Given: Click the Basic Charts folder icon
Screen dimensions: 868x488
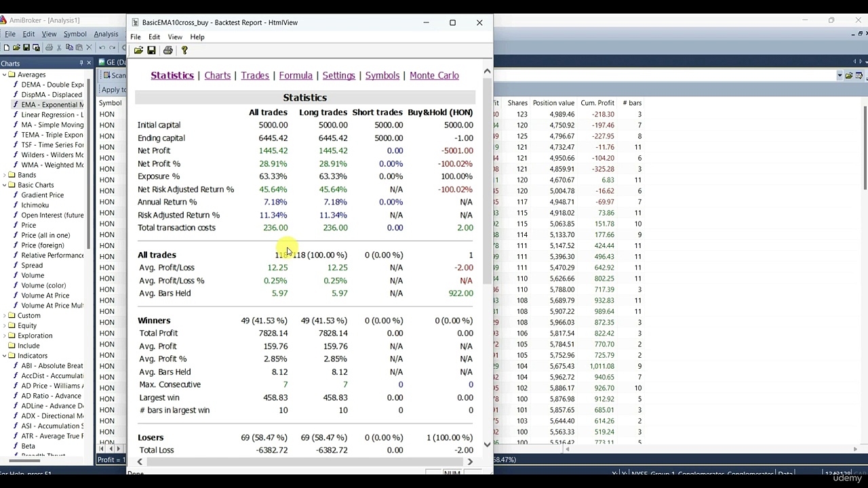Looking at the screenshot, I should click(x=12, y=185).
